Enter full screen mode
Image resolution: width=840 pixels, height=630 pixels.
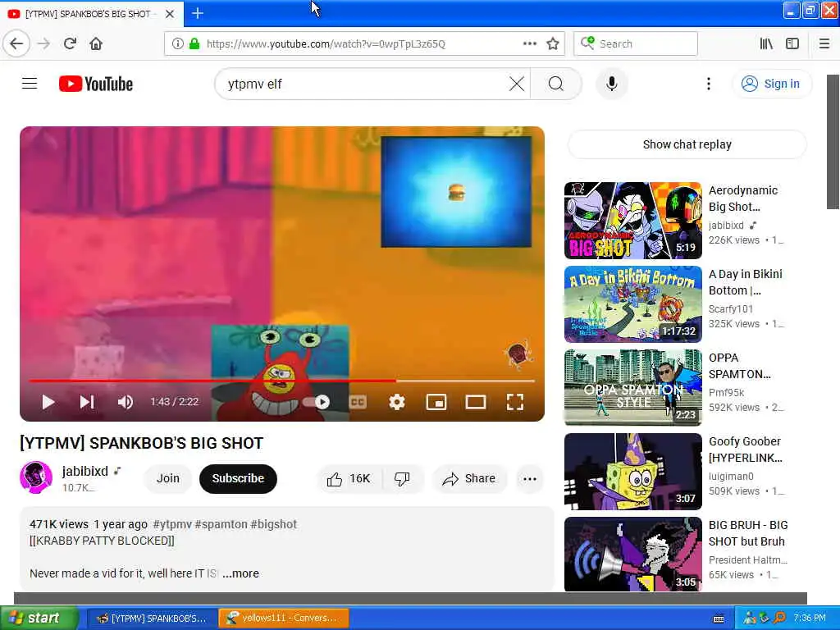tap(515, 402)
